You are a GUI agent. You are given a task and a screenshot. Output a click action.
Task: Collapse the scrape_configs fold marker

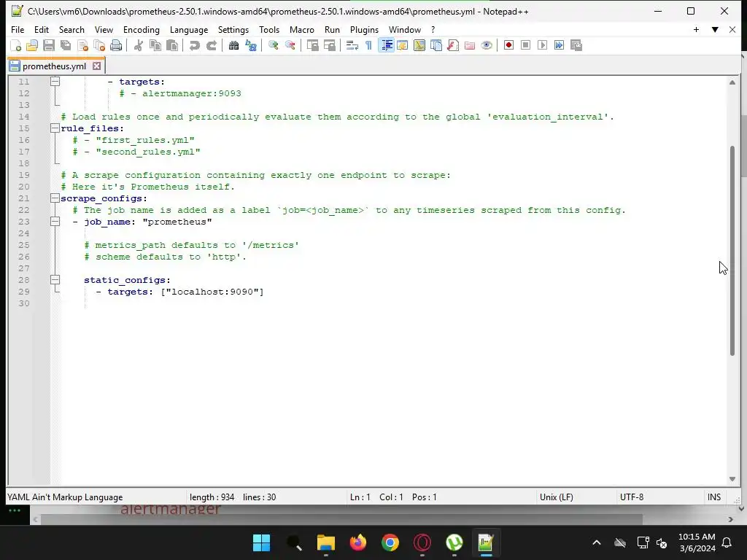[x=55, y=198]
